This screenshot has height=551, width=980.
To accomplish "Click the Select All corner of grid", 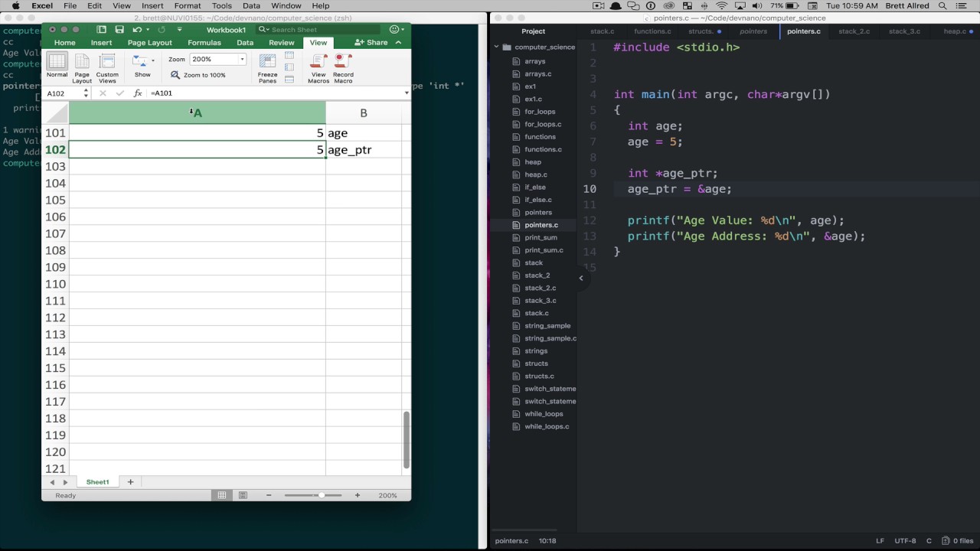I will pos(55,113).
